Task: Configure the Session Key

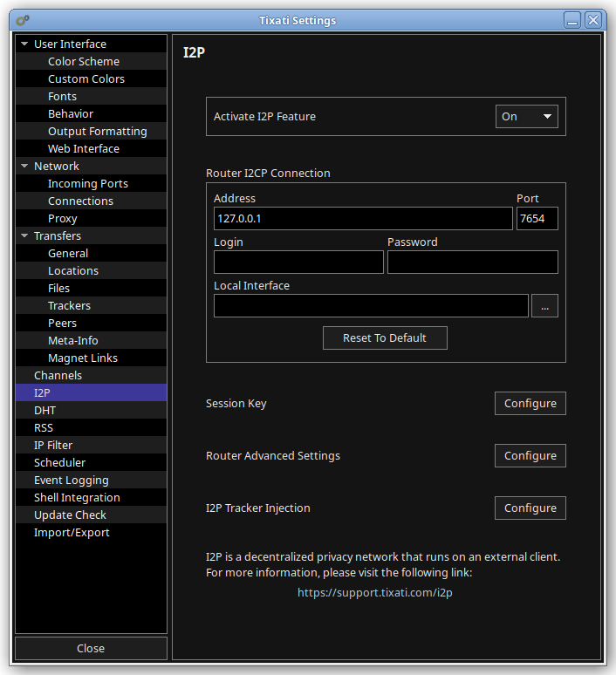Action: click(530, 404)
